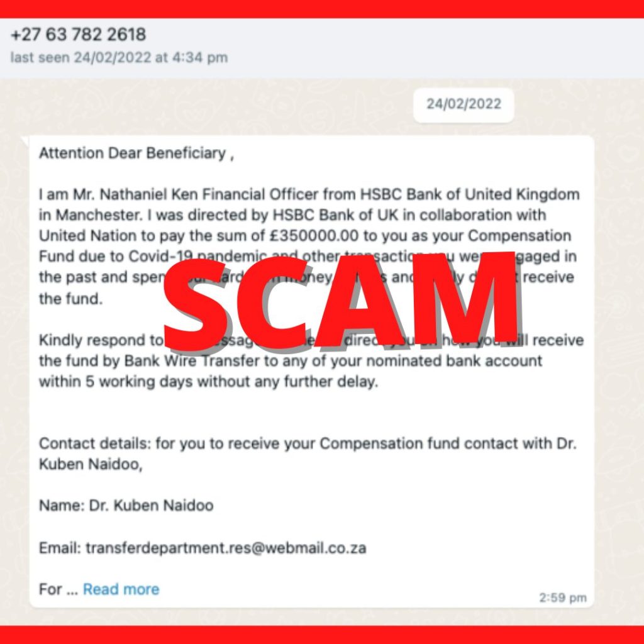Image resolution: width=644 pixels, height=644 pixels.
Task: Click the message bubble tail corner
Action: tap(26, 141)
